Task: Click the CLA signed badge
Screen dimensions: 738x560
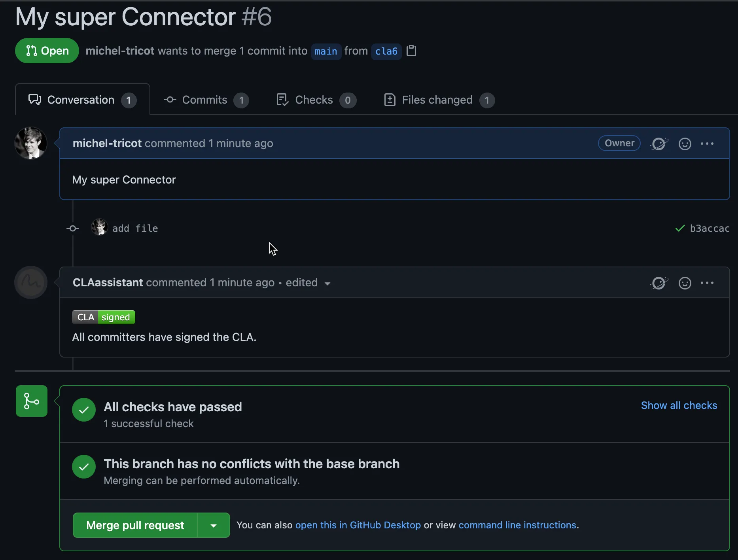Action: coord(104,317)
